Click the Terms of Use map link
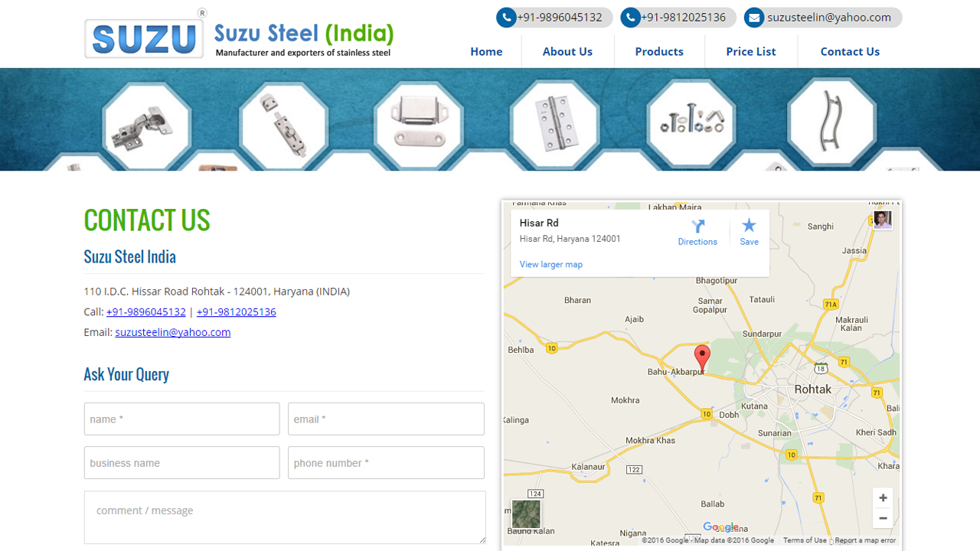 tap(805, 540)
